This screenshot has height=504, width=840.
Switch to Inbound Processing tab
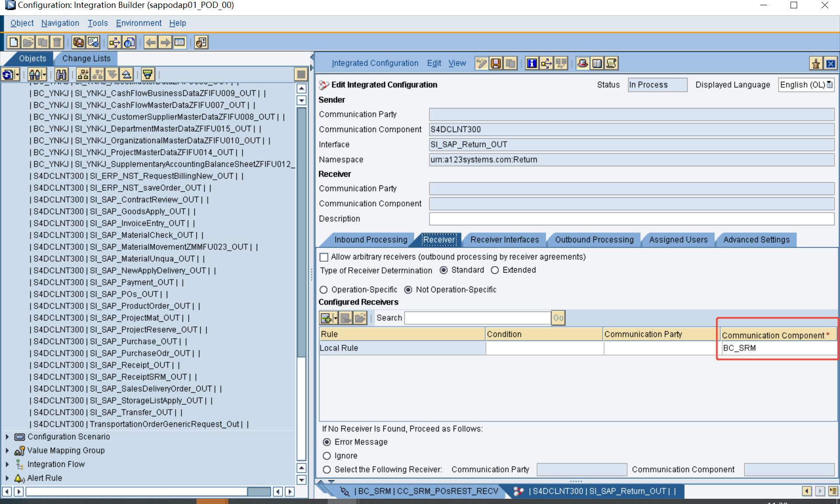[371, 240]
